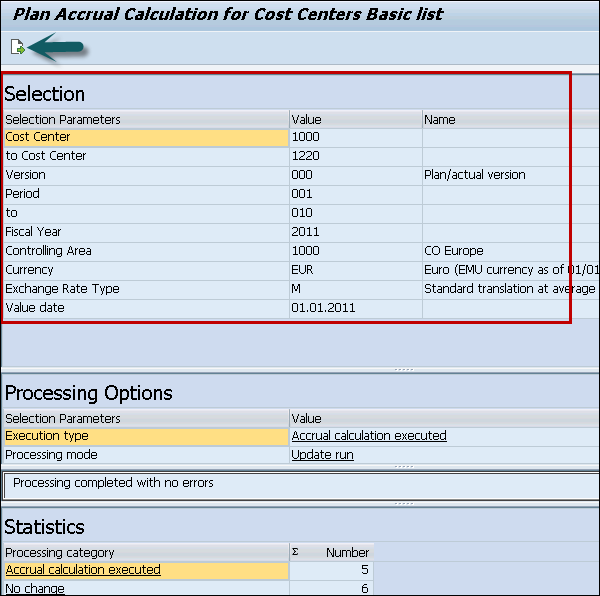Select the Fiscal Year value 2011

pos(305,232)
